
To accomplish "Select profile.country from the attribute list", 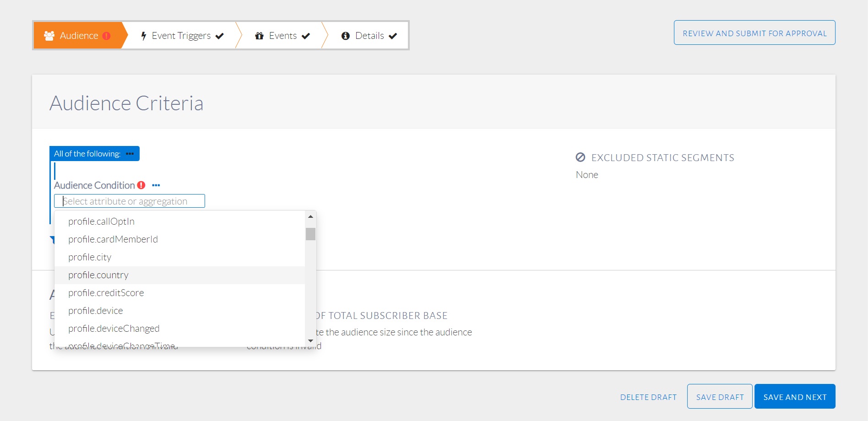I will pos(98,275).
